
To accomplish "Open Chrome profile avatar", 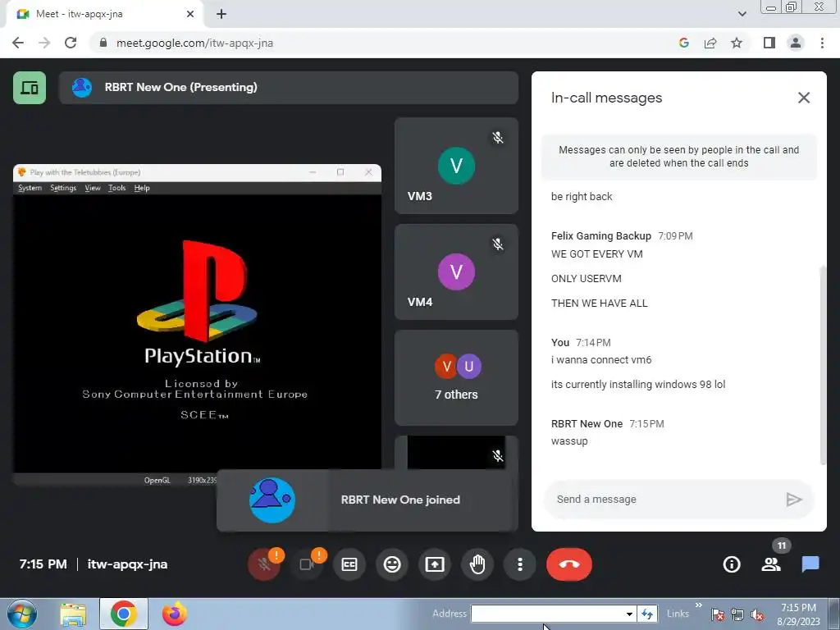I will [x=796, y=43].
